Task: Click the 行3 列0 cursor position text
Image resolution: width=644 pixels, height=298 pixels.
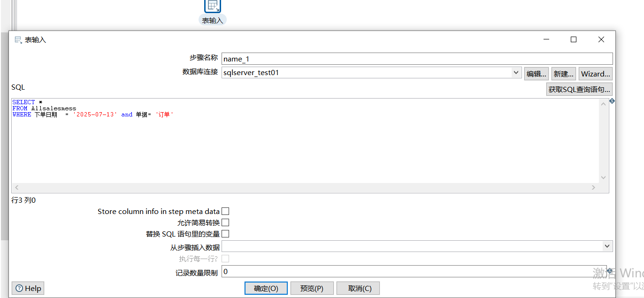Action: click(23, 200)
